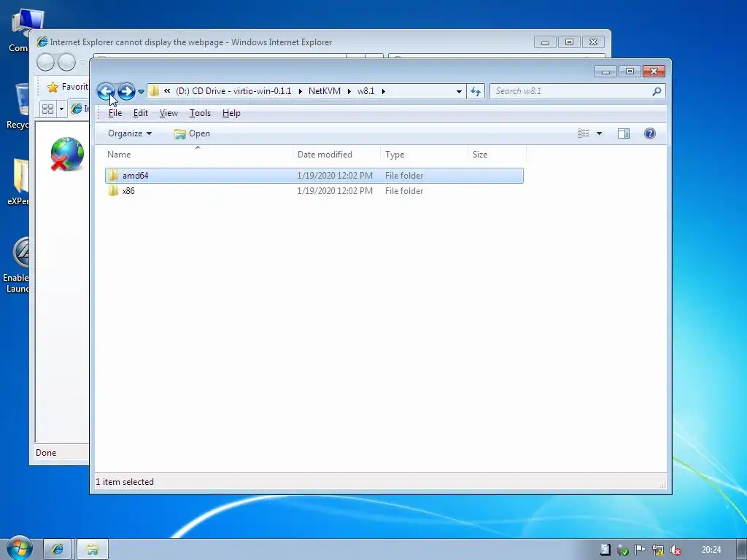Open the recent pages dropdown arrow

click(141, 91)
